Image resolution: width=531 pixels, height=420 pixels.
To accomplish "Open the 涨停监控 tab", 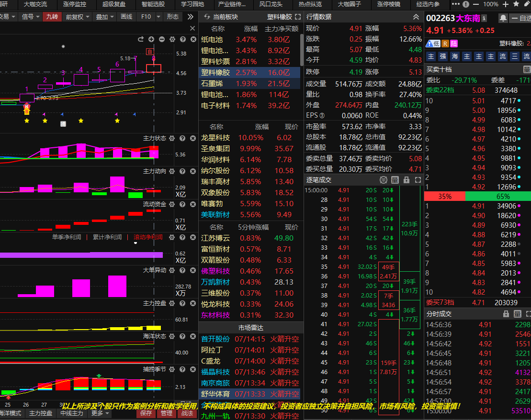I will click(x=74, y=4).
